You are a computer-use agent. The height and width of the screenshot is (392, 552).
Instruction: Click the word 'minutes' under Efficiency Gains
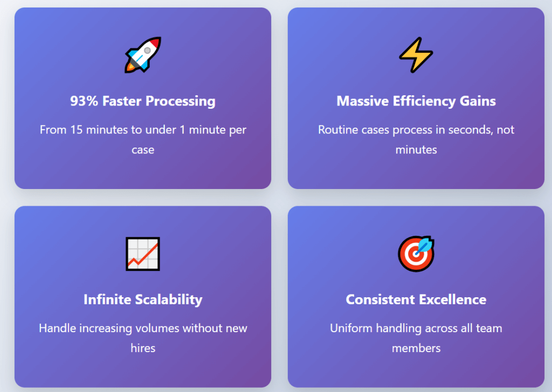pyautogui.click(x=416, y=150)
